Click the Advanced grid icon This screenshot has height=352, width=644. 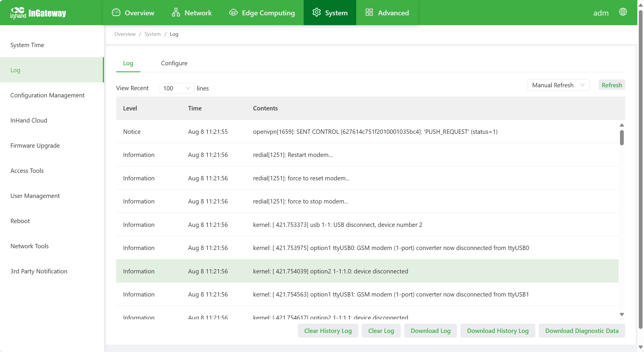point(369,12)
